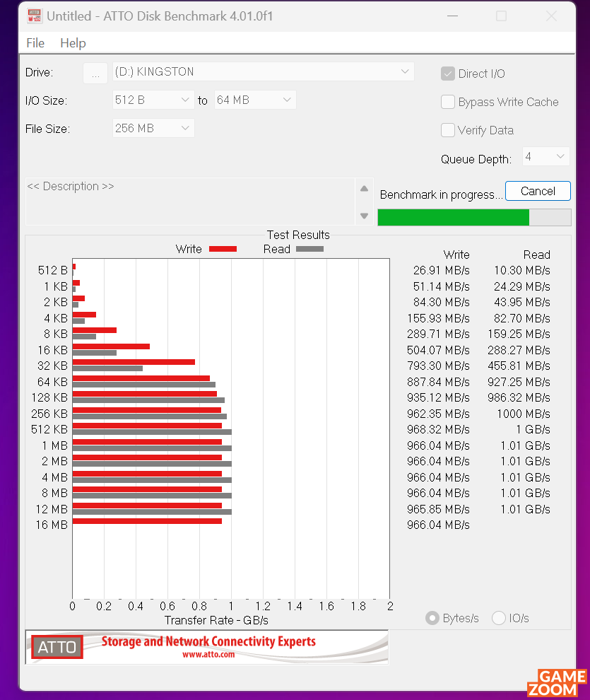This screenshot has height=700, width=590.
Task: Maximize the ATTO Disk Benchmark window
Action: coord(501,16)
